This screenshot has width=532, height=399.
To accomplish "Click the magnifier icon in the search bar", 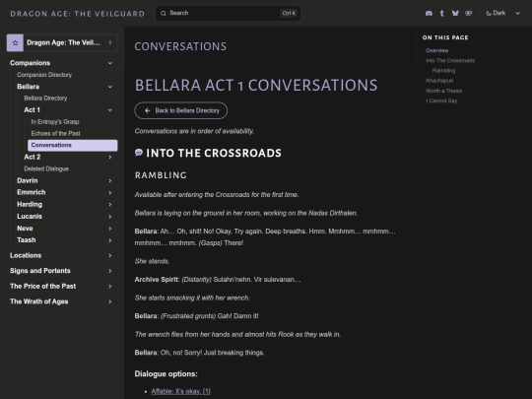I will [164, 13].
